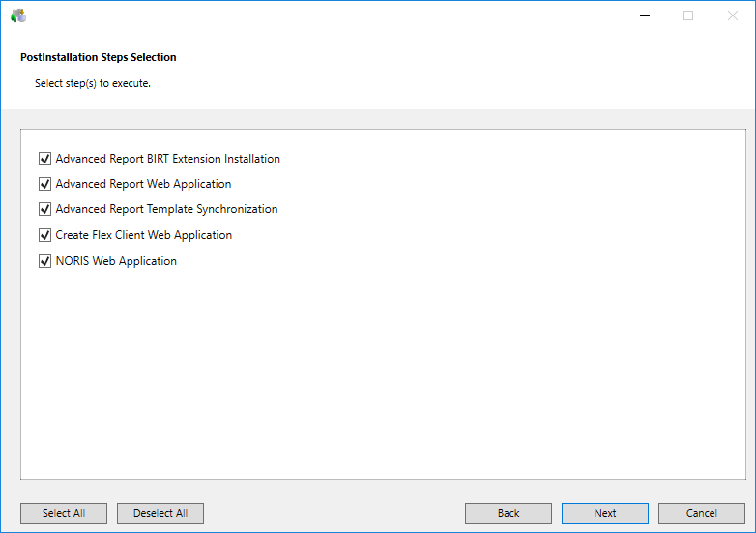Viewport: 756px width, 533px height.
Task: Minimize the installer window
Action: tap(644, 15)
